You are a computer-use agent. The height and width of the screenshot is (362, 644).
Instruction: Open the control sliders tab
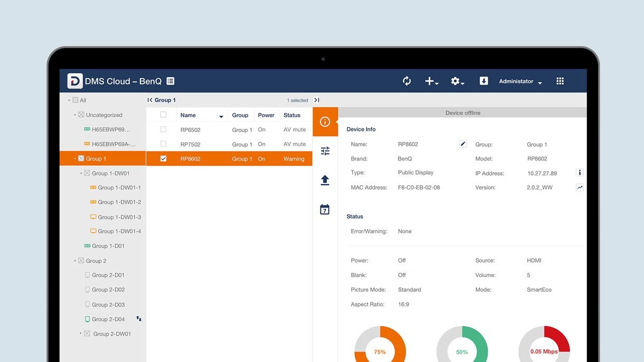coord(325,151)
